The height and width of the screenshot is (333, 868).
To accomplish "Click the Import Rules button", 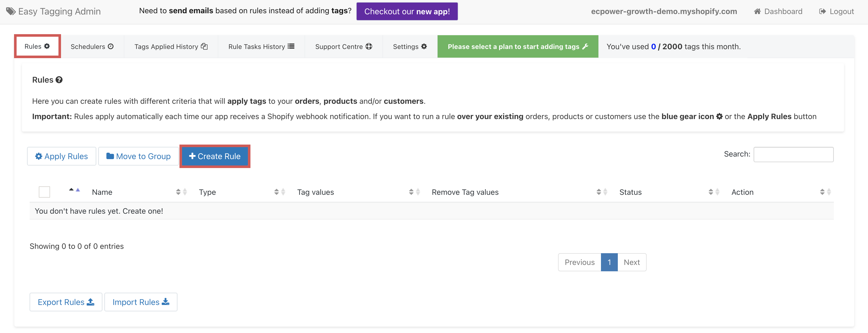I will click(x=141, y=302).
